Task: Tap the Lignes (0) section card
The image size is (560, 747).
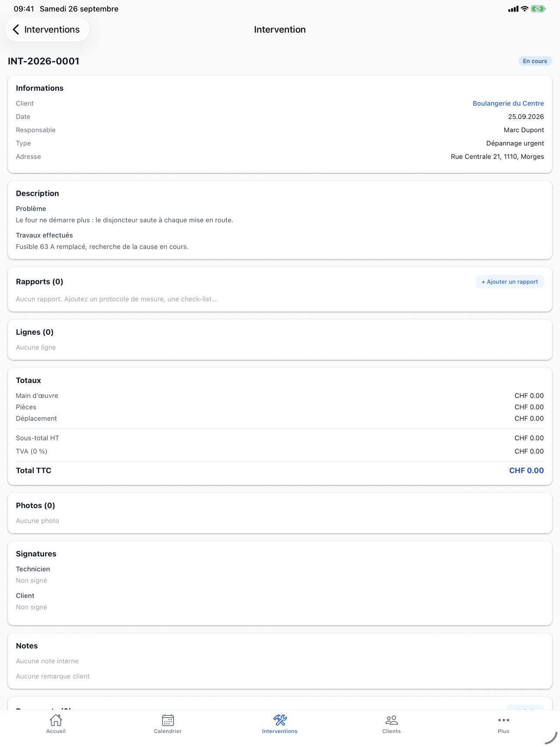Action: pos(280,340)
